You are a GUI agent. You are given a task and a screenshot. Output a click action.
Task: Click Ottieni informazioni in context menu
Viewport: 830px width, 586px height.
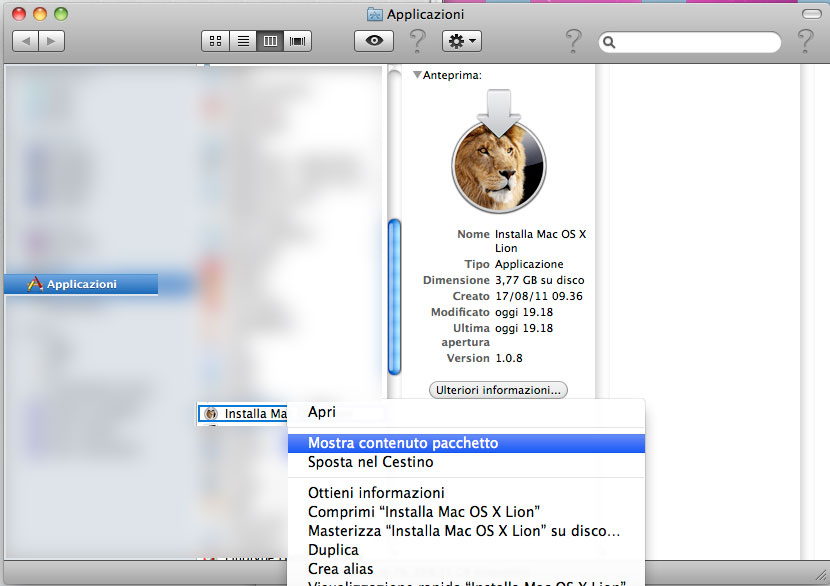(376, 493)
